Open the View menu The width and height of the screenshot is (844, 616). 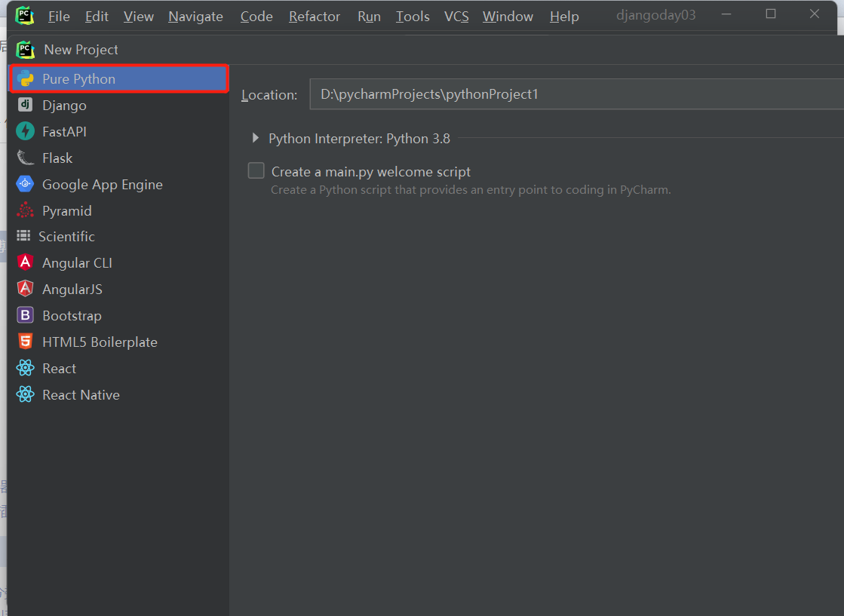(x=138, y=17)
